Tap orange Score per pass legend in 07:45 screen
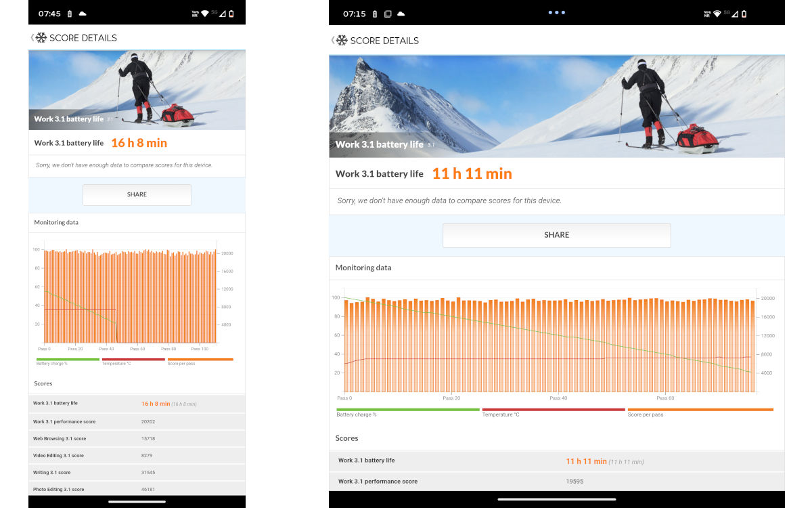 click(x=200, y=361)
